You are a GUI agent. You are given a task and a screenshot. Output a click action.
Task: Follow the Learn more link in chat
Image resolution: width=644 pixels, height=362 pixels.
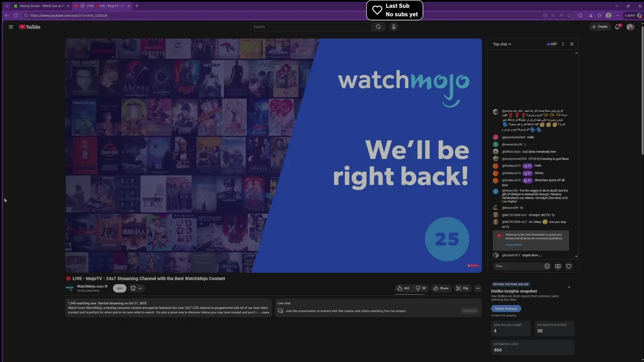(x=514, y=245)
